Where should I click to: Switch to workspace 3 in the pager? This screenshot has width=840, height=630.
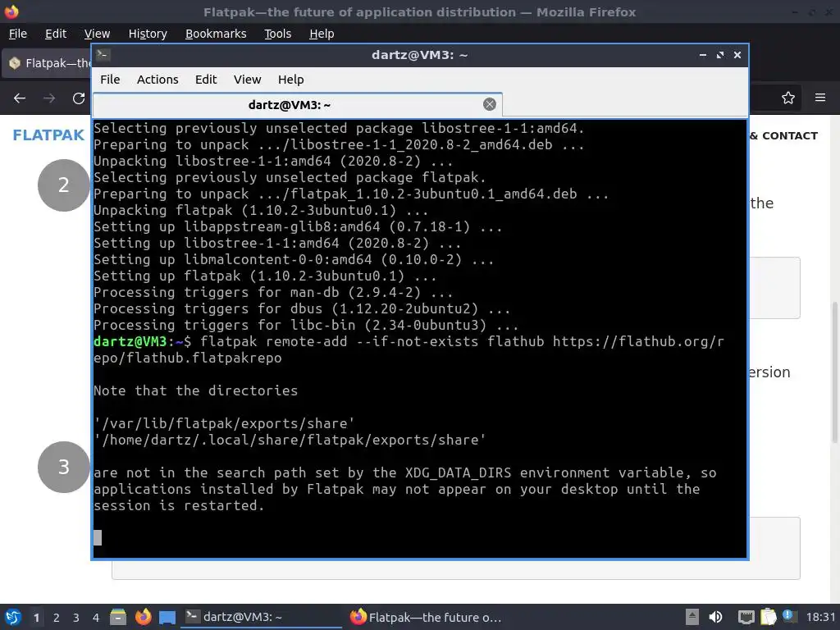(x=76, y=618)
